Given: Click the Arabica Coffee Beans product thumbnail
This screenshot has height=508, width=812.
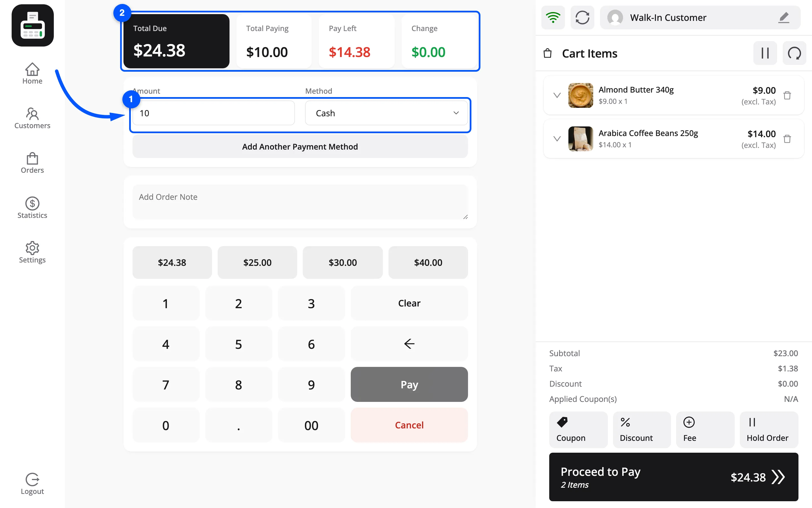Looking at the screenshot, I should 581,139.
